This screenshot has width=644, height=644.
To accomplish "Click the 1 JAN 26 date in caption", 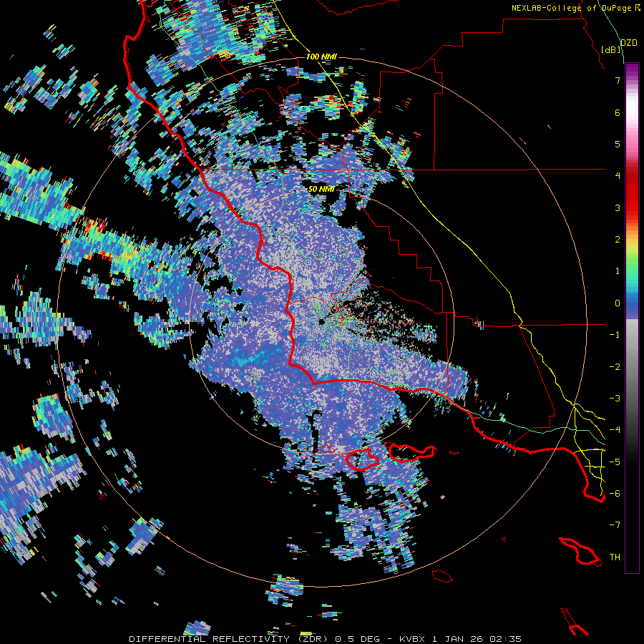I will point(459,639).
